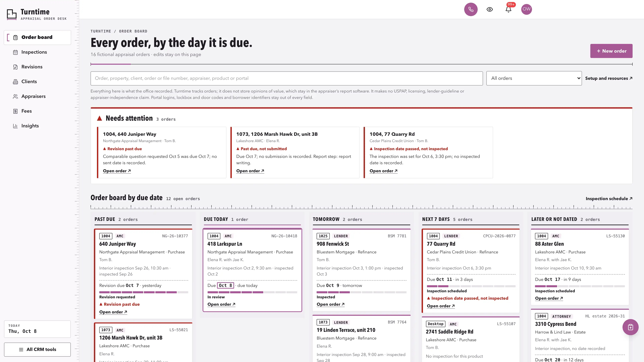Screen dimensions: 644x362
Task: Open the OW user avatar
Action: coord(526,9)
